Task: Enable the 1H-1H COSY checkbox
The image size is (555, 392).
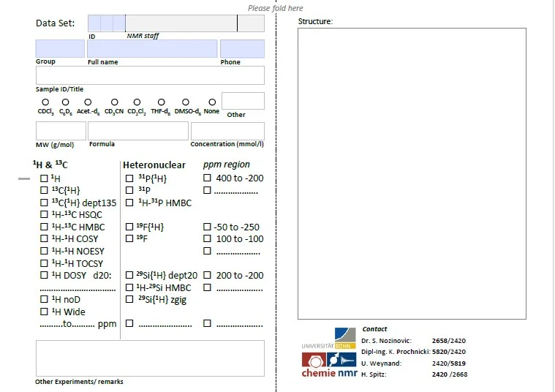Action: tap(45, 239)
